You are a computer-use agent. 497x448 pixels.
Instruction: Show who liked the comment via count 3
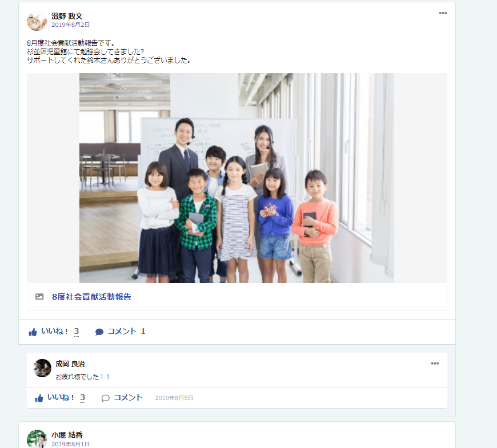[x=82, y=397]
